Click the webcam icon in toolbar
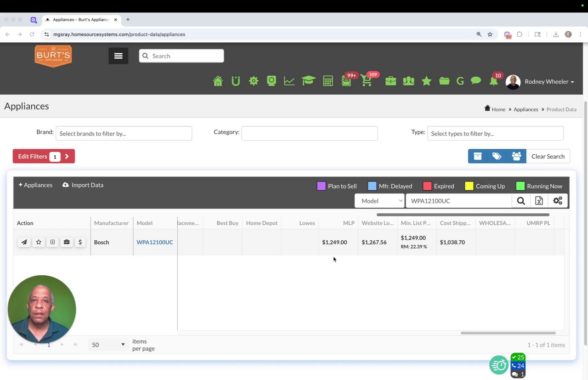588x380 pixels. coord(271,81)
